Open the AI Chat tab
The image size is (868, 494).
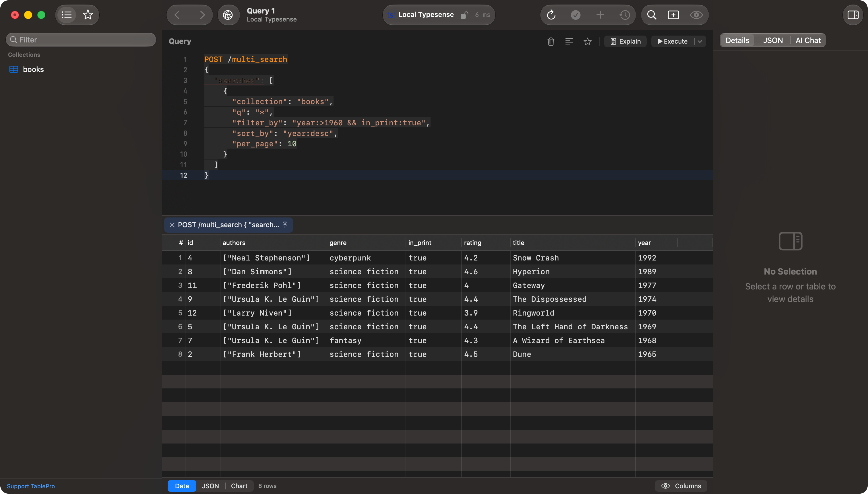(808, 40)
